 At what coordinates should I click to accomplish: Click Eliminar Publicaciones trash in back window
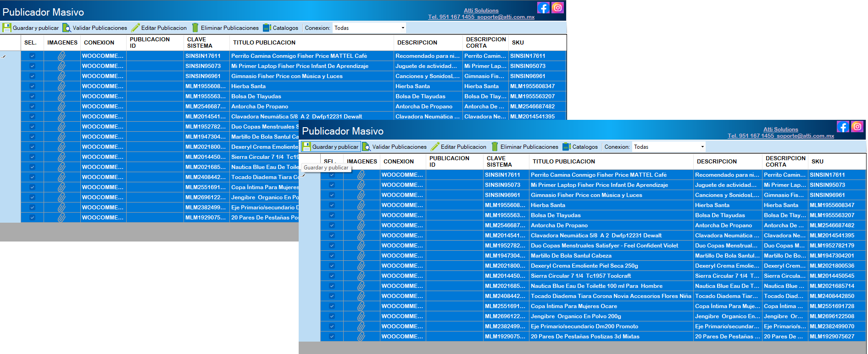[x=195, y=28]
